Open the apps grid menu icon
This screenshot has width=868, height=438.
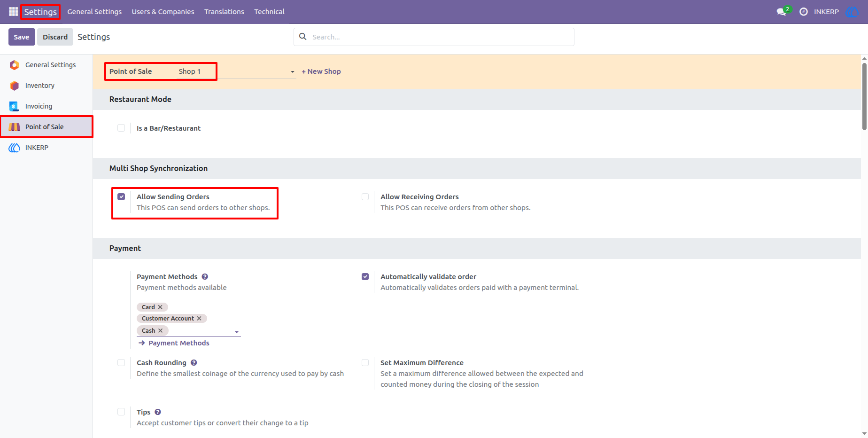pyautogui.click(x=13, y=11)
